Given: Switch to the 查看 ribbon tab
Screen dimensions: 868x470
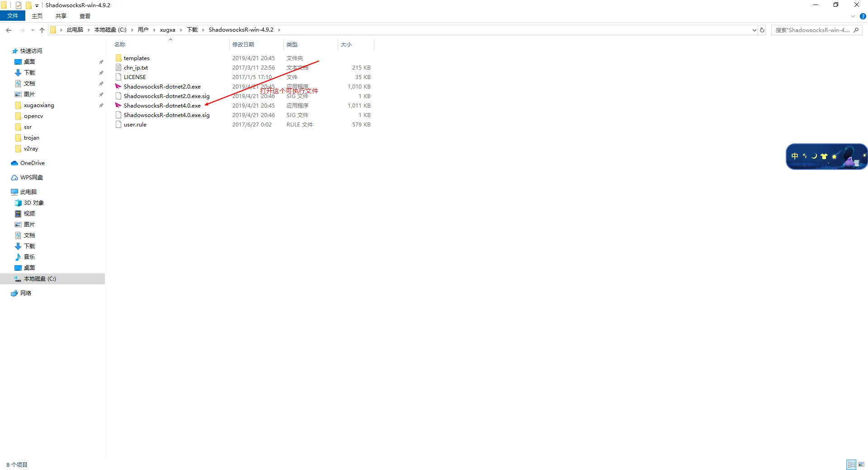Looking at the screenshot, I should pyautogui.click(x=85, y=16).
